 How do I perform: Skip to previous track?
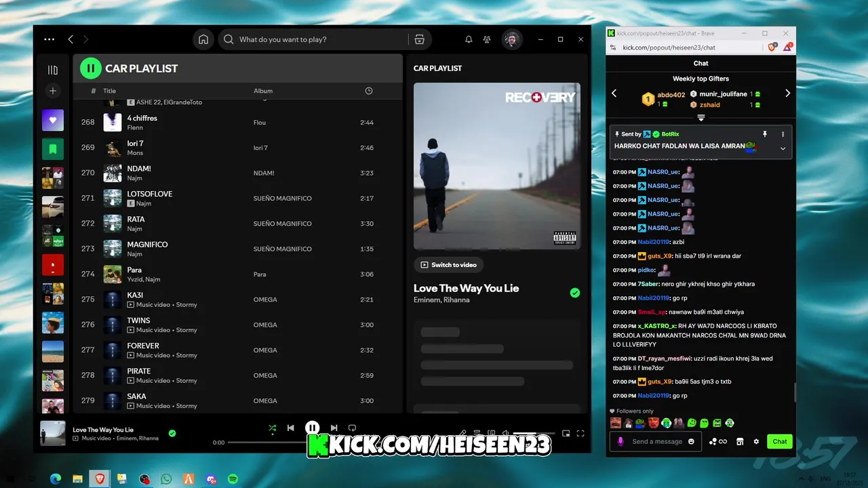tap(290, 428)
